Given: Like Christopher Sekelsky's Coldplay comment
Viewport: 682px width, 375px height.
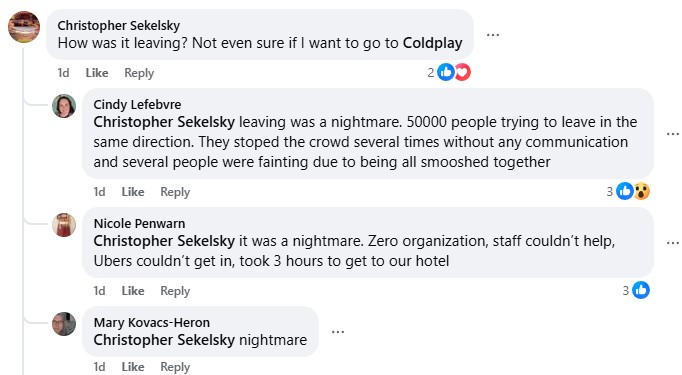Looking at the screenshot, I should 97,73.
